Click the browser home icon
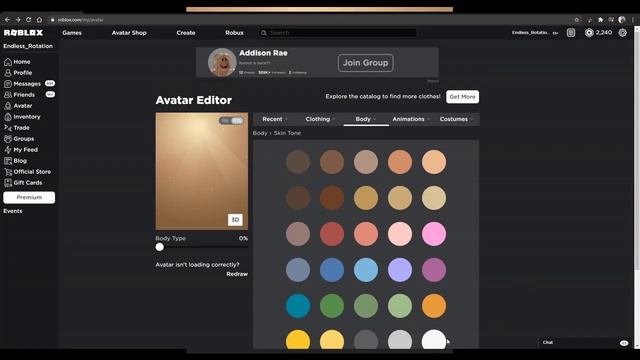This screenshot has height=360, width=640. [39, 20]
